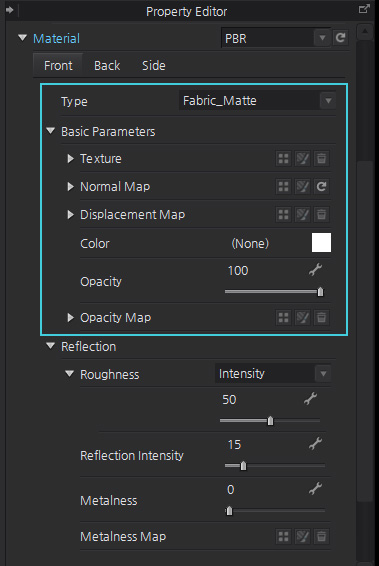
Task: Switch to the Side tab
Action: coord(154,66)
